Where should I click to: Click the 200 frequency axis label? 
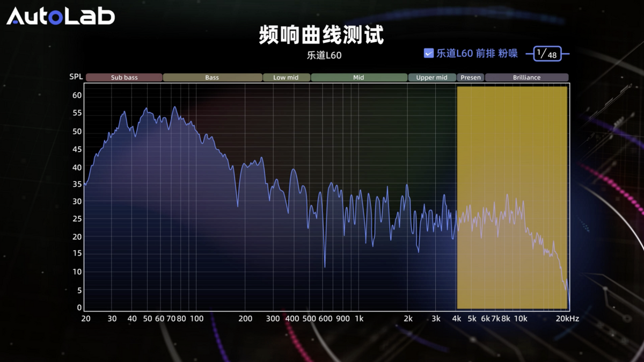pyautogui.click(x=245, y=318)
